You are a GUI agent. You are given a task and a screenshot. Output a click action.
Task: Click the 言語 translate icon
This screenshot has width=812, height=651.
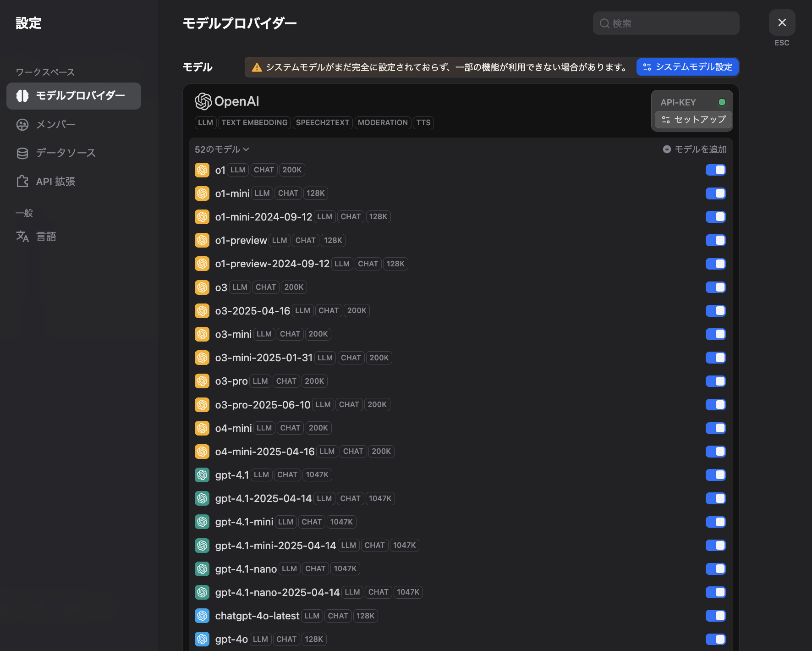[22, 237]
